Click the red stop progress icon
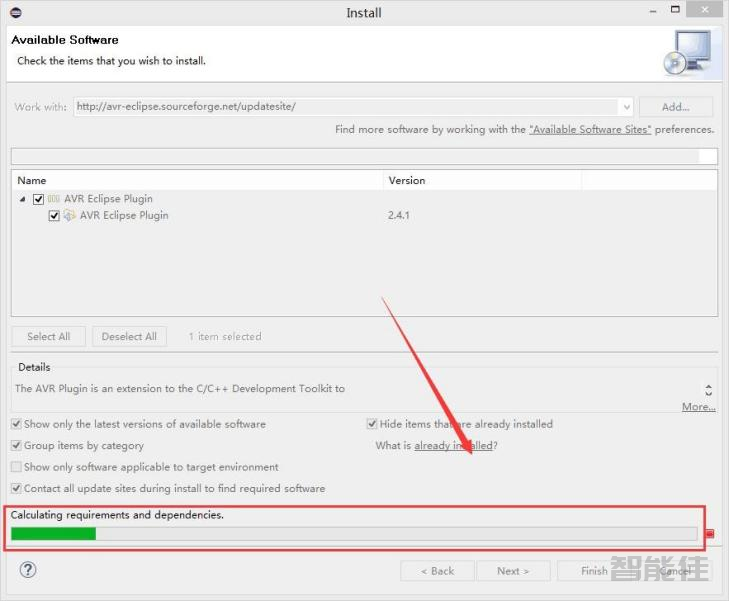Viewport: 729px width, 601px height. click(x=710, y=534)
